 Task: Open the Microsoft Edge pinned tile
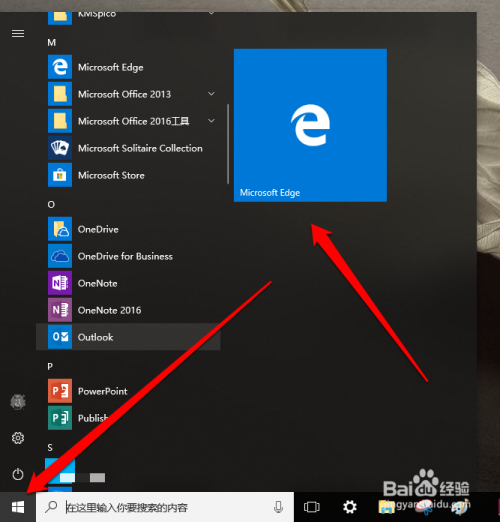(x=310, y=125)
